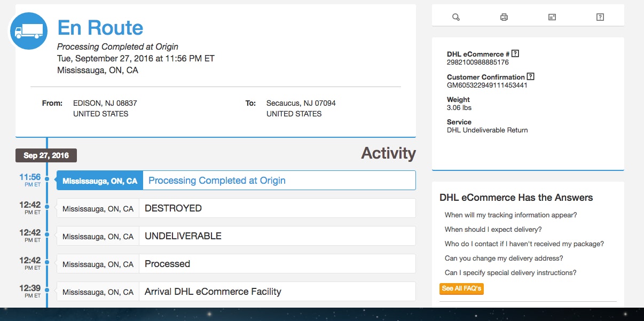Click the Arrival DHL eCommerce Facility row
The width and height of the screenshot is (644, 321).
point(235,292)
